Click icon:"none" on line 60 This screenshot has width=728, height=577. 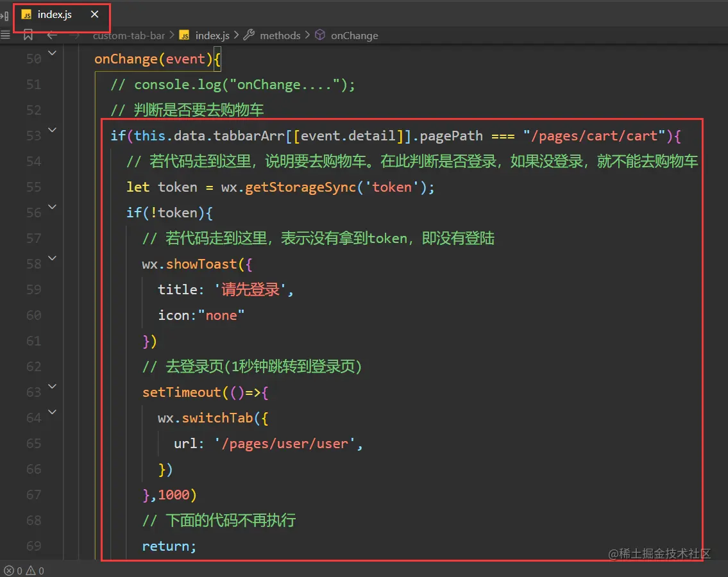click(x=201, y=315)
